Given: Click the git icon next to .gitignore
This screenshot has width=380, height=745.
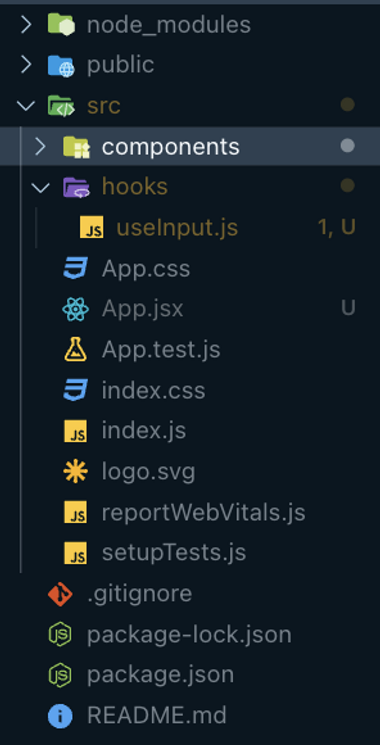Looking at the screenshot, I should pos(60,594).
